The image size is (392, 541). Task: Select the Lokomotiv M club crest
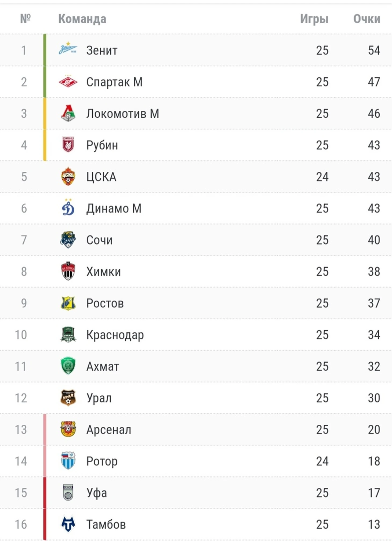68,113
